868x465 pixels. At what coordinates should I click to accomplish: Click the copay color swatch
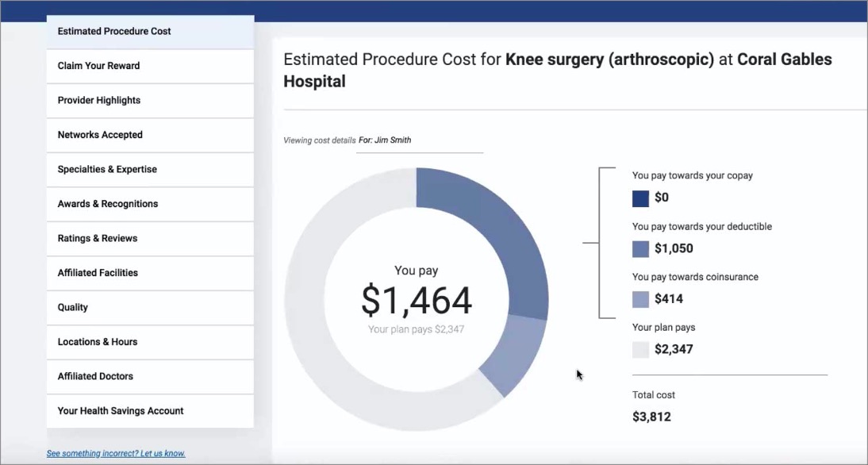point(639,198)
